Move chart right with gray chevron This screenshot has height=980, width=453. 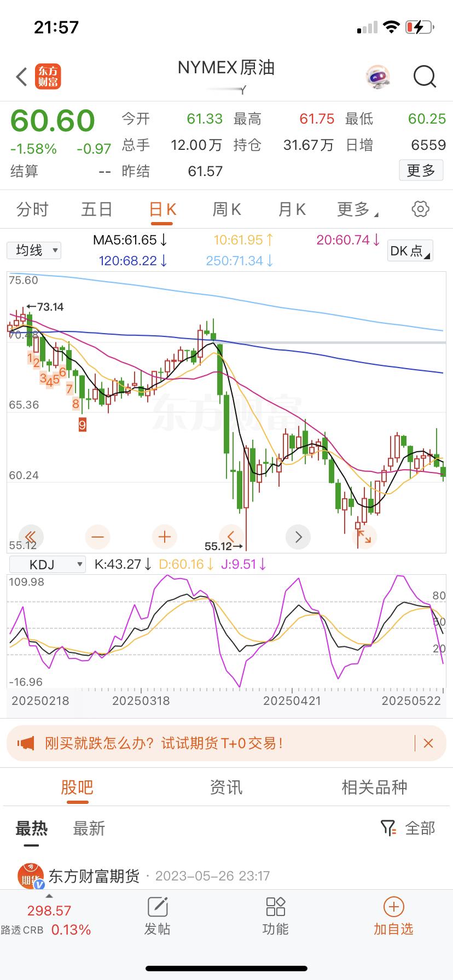point(298,536)
